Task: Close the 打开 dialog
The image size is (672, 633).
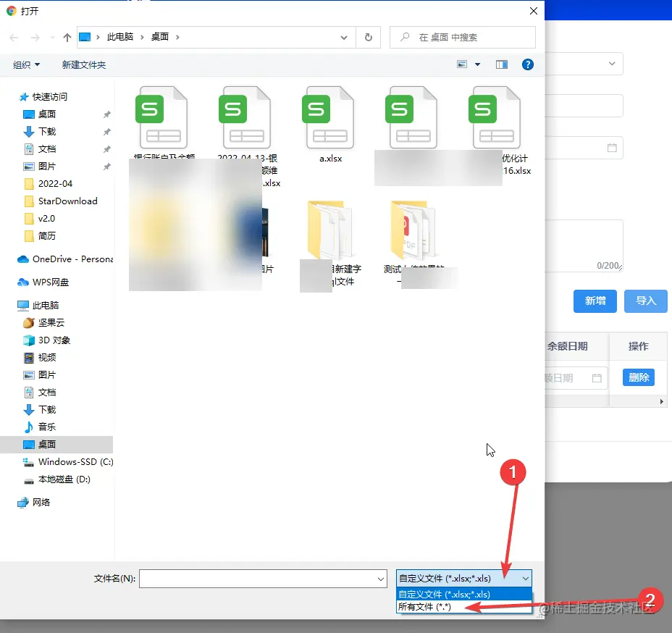Action: coord(533,11)
